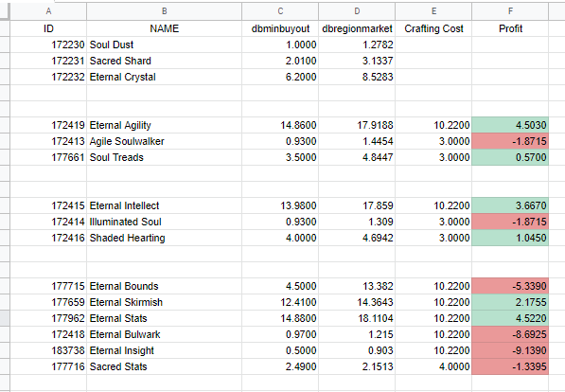Click ID cell 172231
The width and height of the screenshot is (565, 392).
48,61
